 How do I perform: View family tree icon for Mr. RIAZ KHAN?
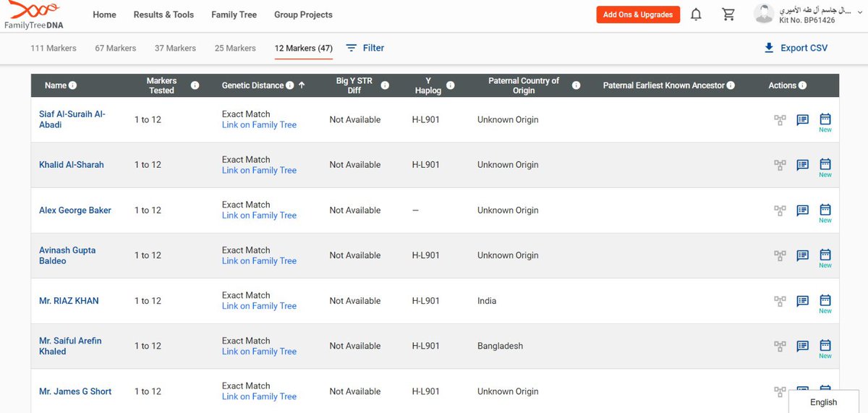click(780, 301)
